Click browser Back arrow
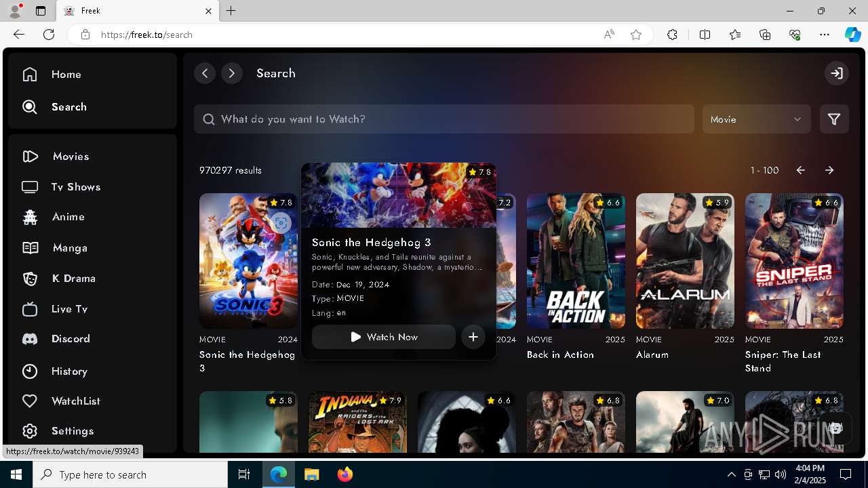The height and width of the screenshot is (488, 868). (x=19, y=35)
